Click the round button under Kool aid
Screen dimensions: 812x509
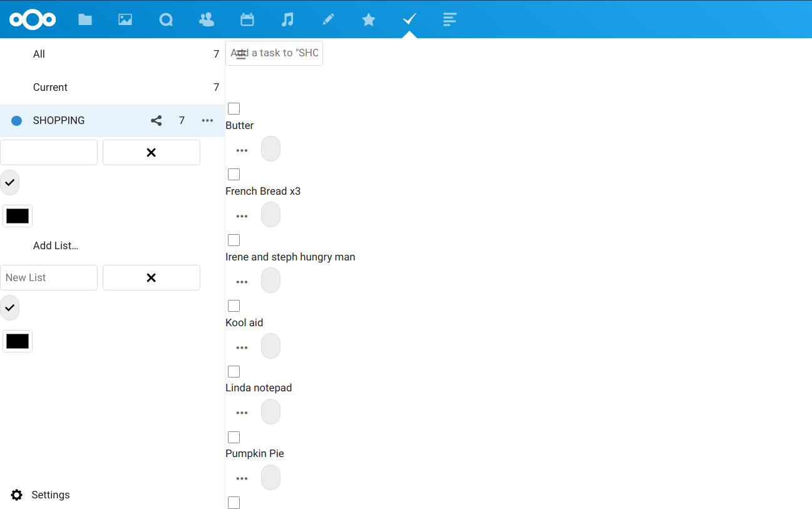[x=270, y=346]
